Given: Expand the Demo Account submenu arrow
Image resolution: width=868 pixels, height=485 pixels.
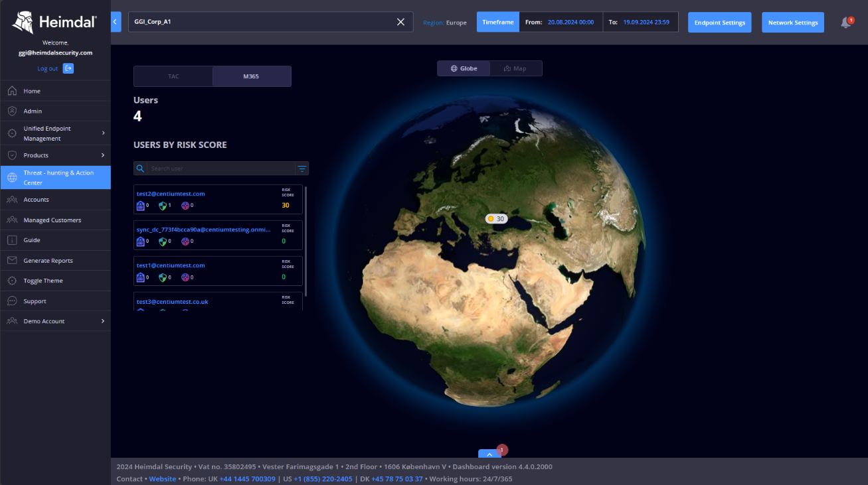Looking at the screenshot, I should [103, 321].
